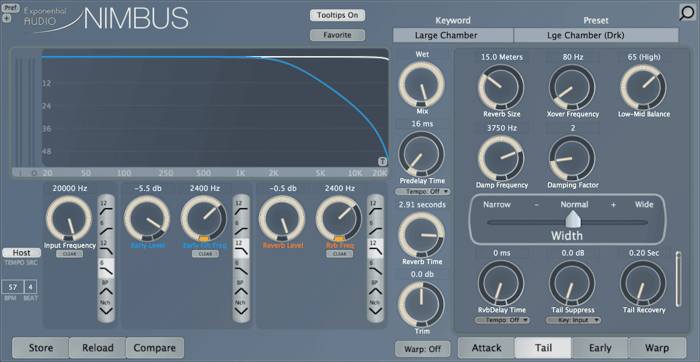Choose Nch notch shape for input filter
The width and height of the screenshot is (700, 362).
106,308
